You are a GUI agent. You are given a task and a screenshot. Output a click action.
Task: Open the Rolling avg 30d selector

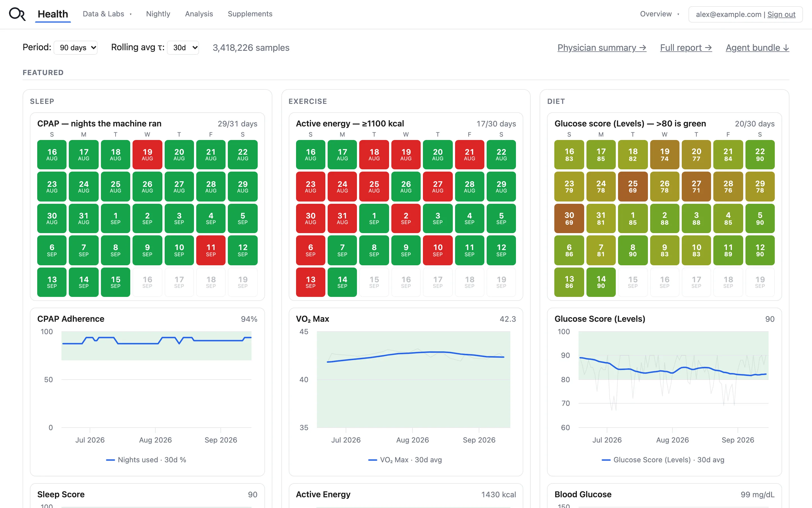click(183, 48)
